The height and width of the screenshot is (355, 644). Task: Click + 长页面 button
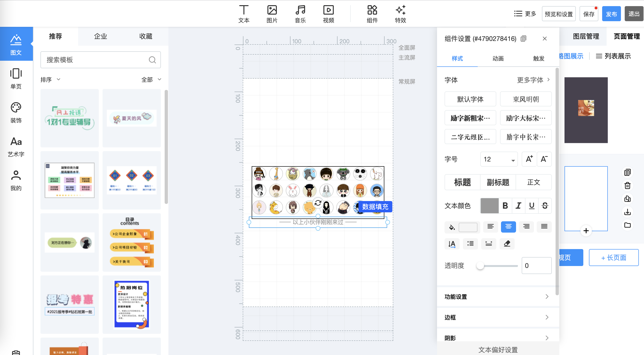(613, 258)
